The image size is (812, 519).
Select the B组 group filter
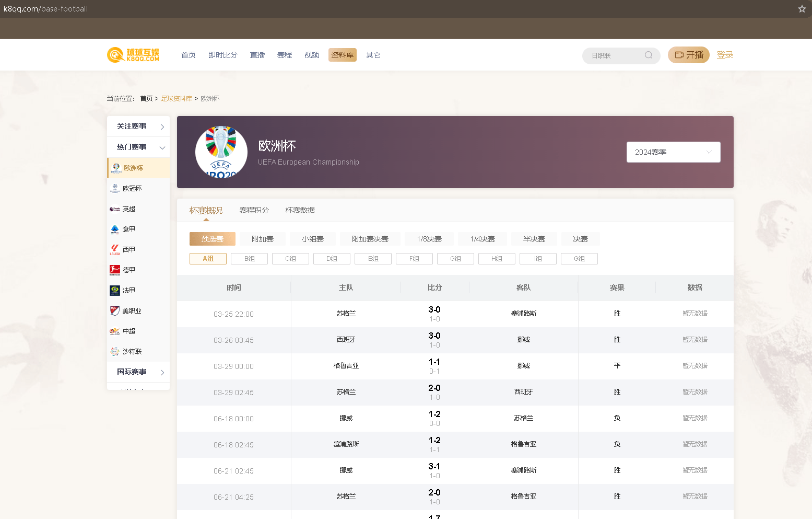point(249,259)
